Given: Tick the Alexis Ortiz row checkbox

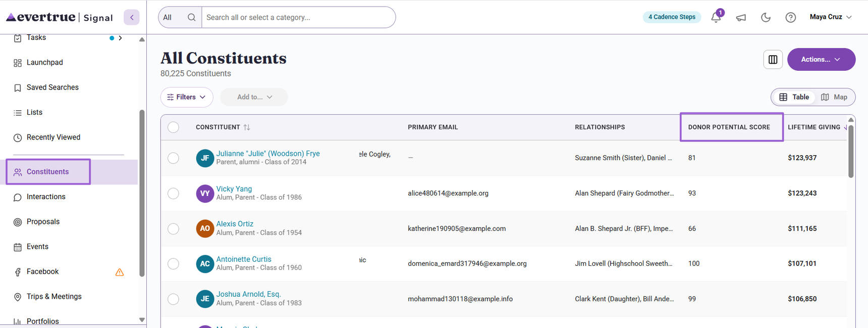Looking at the screenshot, I should click(173, 228).
